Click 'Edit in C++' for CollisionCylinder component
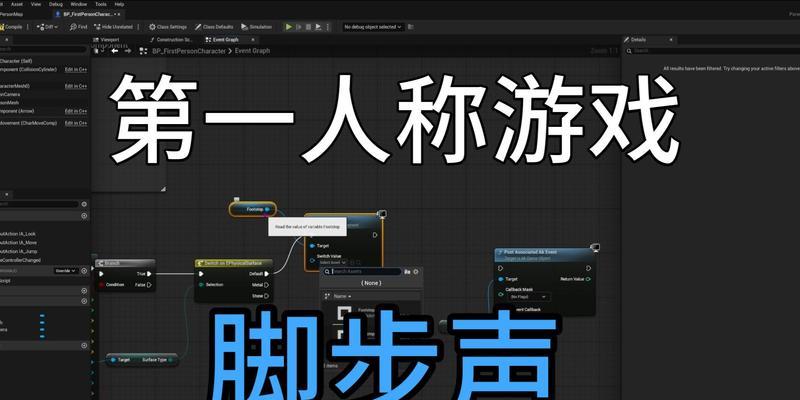This screenshot has height=400, width=800. [x=76, y=69]
